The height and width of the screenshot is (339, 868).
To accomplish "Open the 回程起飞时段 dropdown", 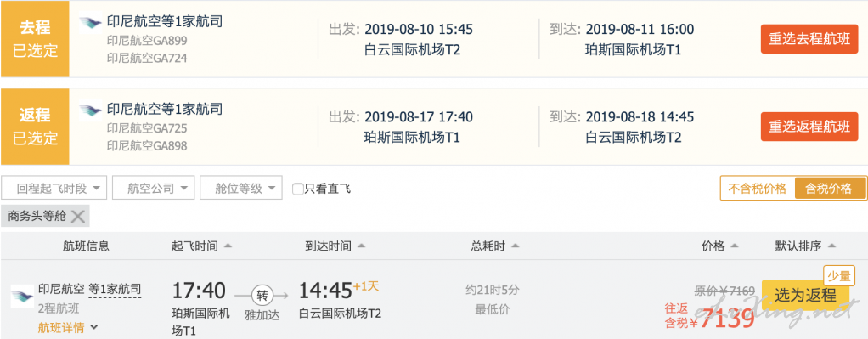I will (54, 189).
